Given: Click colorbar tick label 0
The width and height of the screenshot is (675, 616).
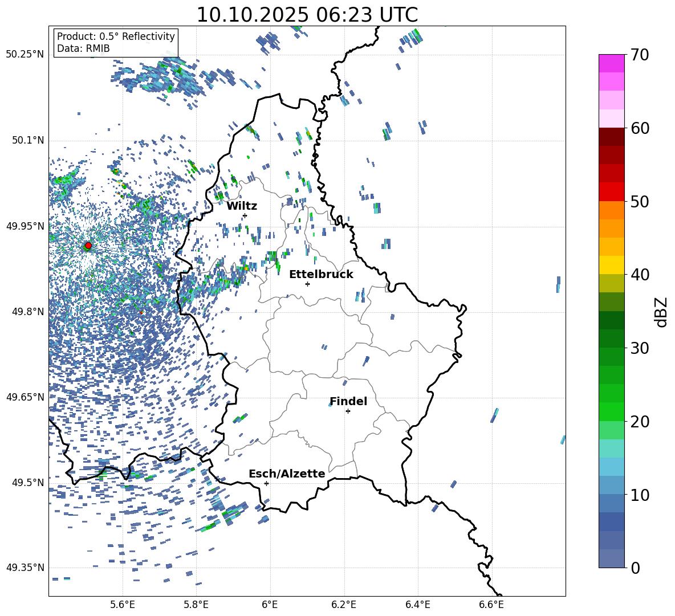Looking at the screenshot, I should (x=635, y=568).
